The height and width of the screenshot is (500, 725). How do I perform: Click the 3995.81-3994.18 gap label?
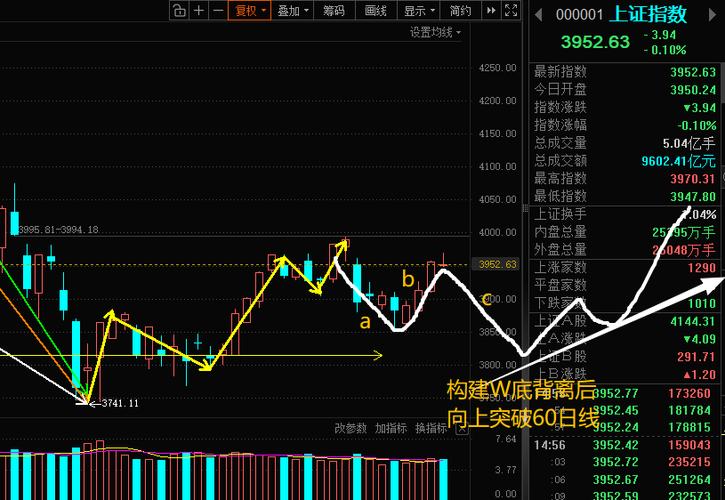pyautogui.click(x=58, y=229)
